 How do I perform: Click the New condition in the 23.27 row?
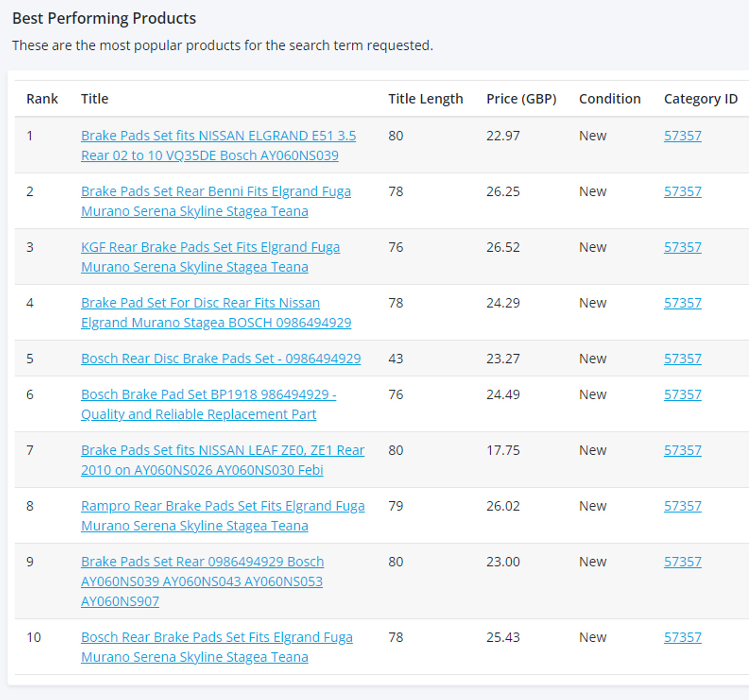pos(592,359)
